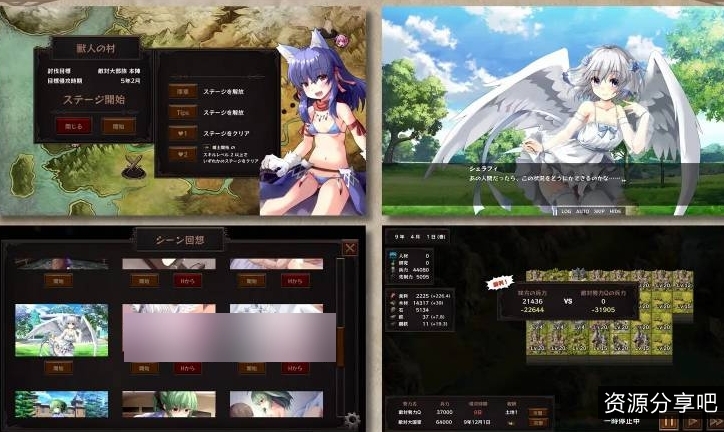Click the 9年 4月 1日 date display
The image size is (724, 432).
point(420,237)
